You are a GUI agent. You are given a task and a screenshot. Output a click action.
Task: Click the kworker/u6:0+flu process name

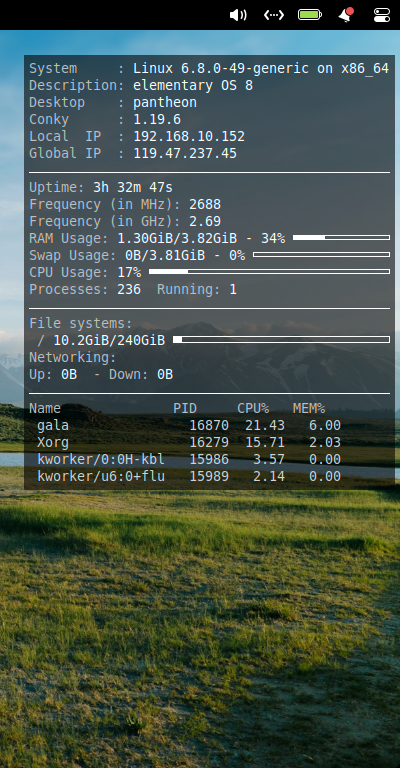tap(101, 476)
